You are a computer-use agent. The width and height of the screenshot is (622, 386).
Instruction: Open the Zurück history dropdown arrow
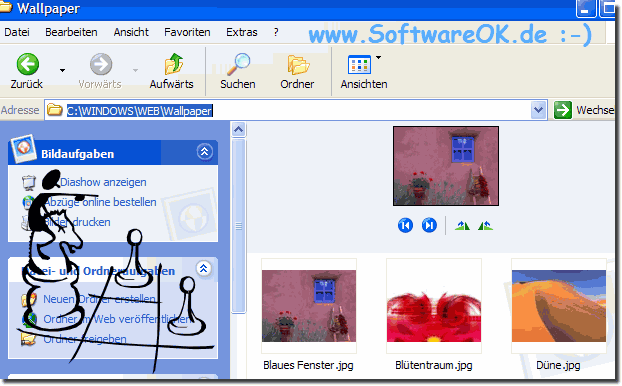62,71
